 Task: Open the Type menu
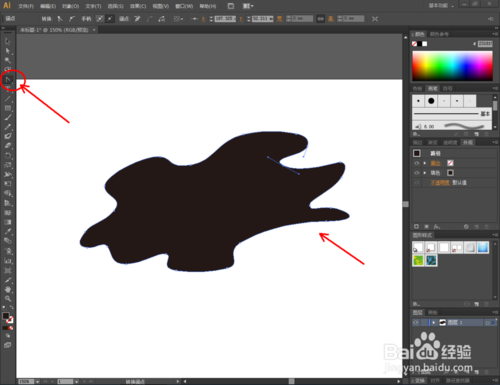tap(93, 6)
